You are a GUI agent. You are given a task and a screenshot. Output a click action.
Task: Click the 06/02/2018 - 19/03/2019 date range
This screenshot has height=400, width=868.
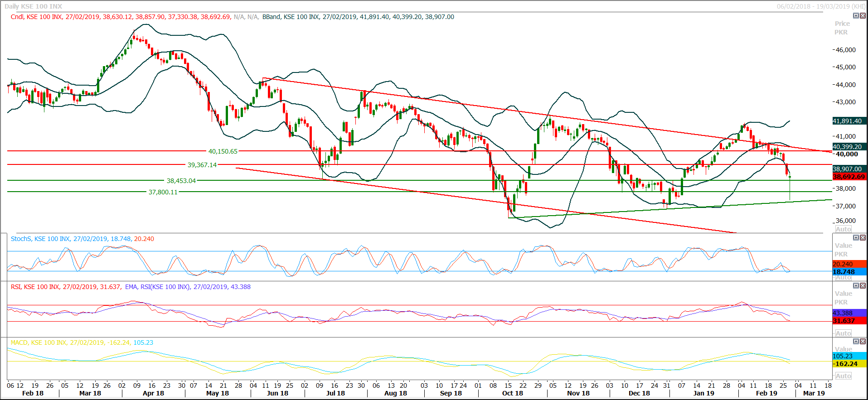pos(821,6)
